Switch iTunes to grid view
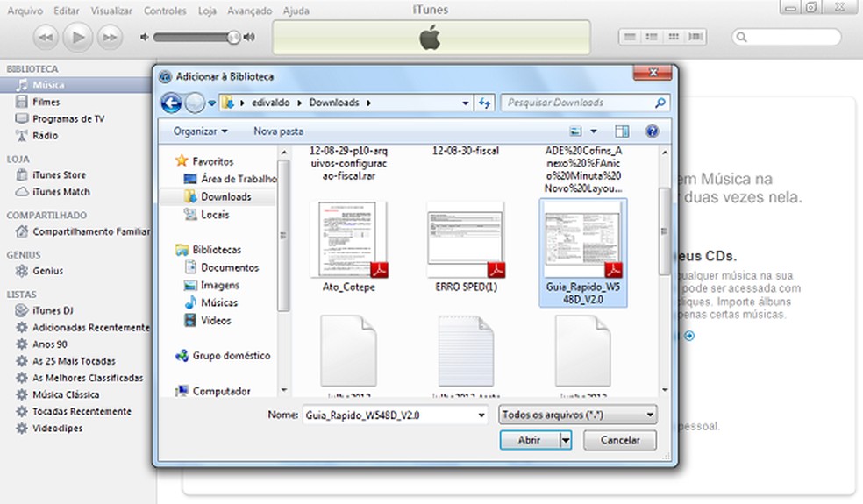This screenshot has height=504, width=863. click(x=674, y=37)
